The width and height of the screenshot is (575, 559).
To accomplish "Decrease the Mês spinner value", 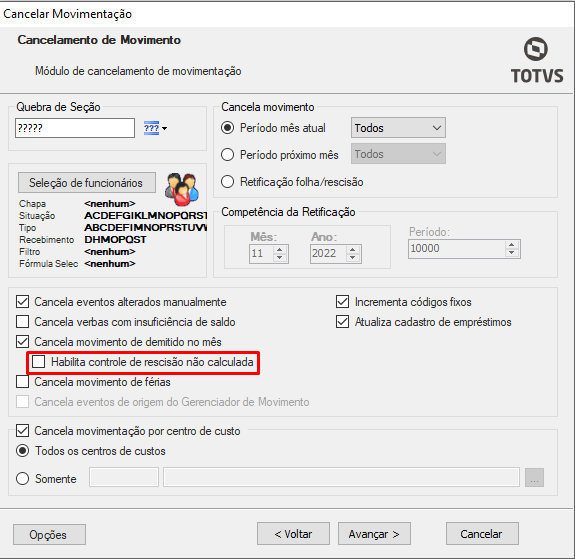I will click(x=280, y=257).
